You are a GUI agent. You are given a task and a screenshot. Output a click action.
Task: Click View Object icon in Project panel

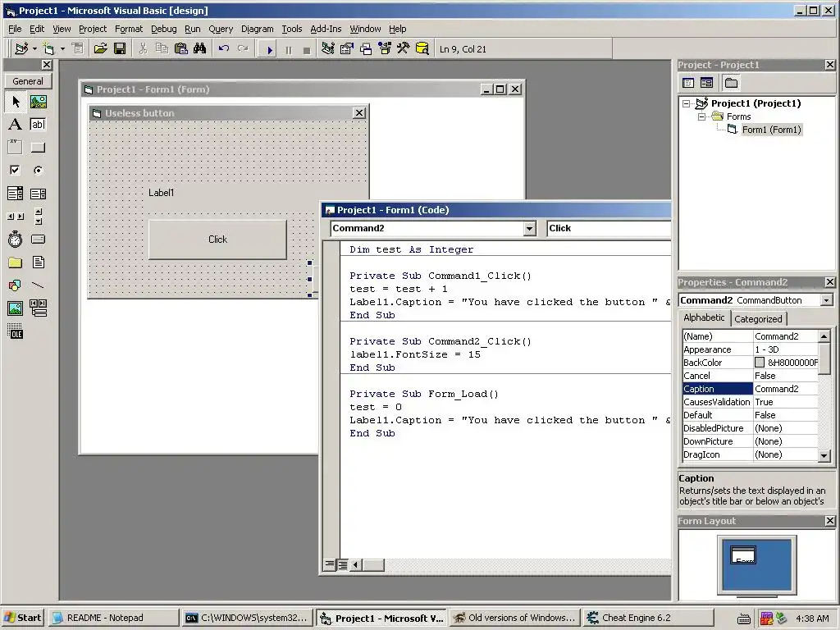coord(706,83)
